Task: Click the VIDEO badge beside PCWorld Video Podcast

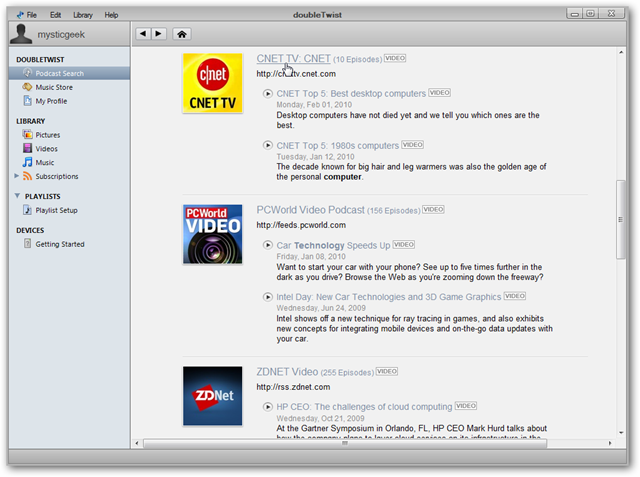Action: coord(433,209)
